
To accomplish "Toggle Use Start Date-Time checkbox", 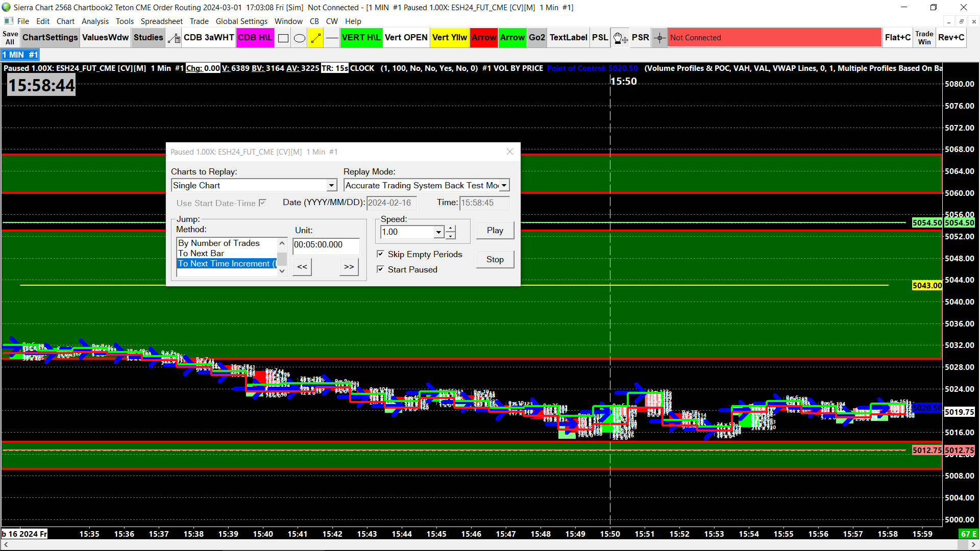I will tap(262, 203).
